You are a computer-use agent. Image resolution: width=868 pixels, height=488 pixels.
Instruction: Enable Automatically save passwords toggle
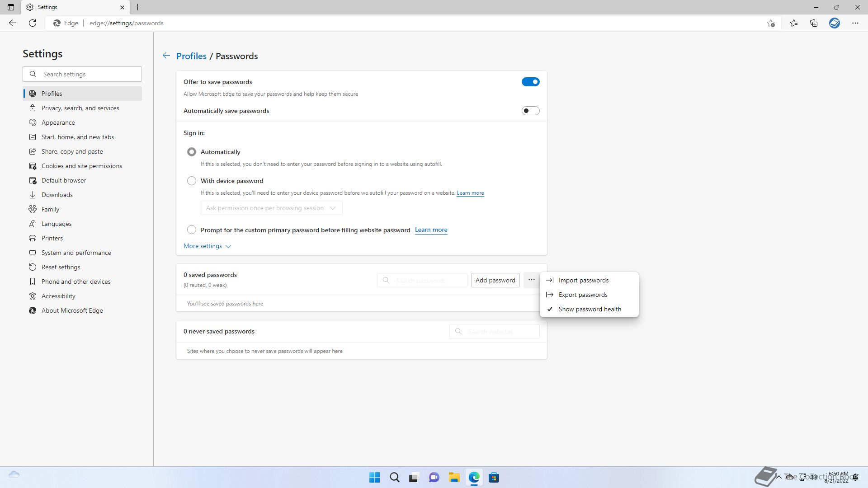click(x=531, y=111)
